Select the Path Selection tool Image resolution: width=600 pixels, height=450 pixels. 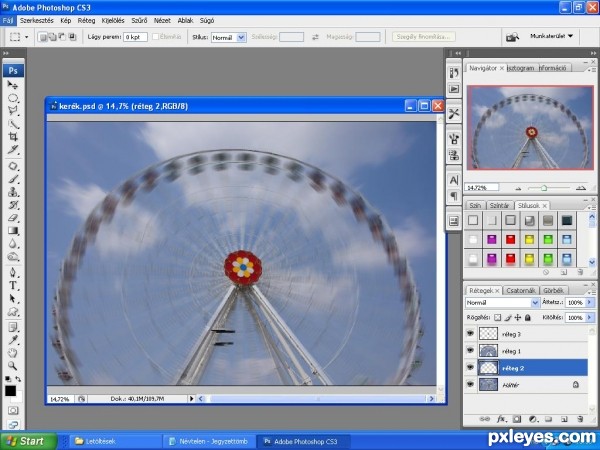[13, 298]
